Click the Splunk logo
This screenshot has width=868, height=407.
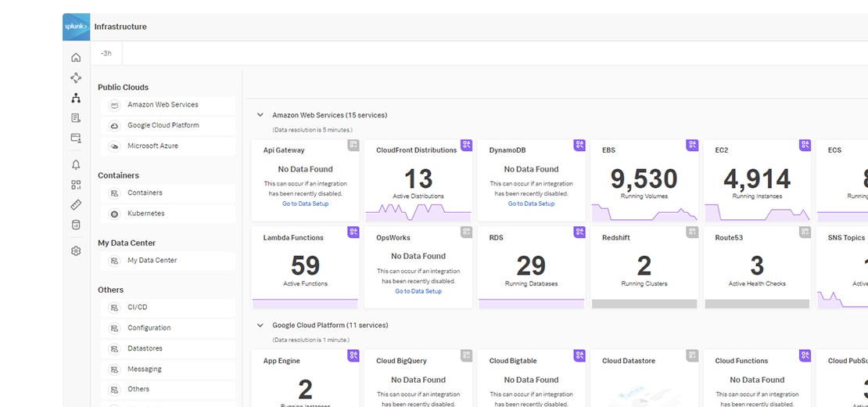coord(77,27)
